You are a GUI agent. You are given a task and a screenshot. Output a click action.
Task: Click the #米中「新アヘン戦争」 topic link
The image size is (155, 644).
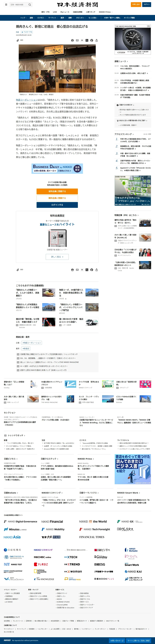coord(112,18)
